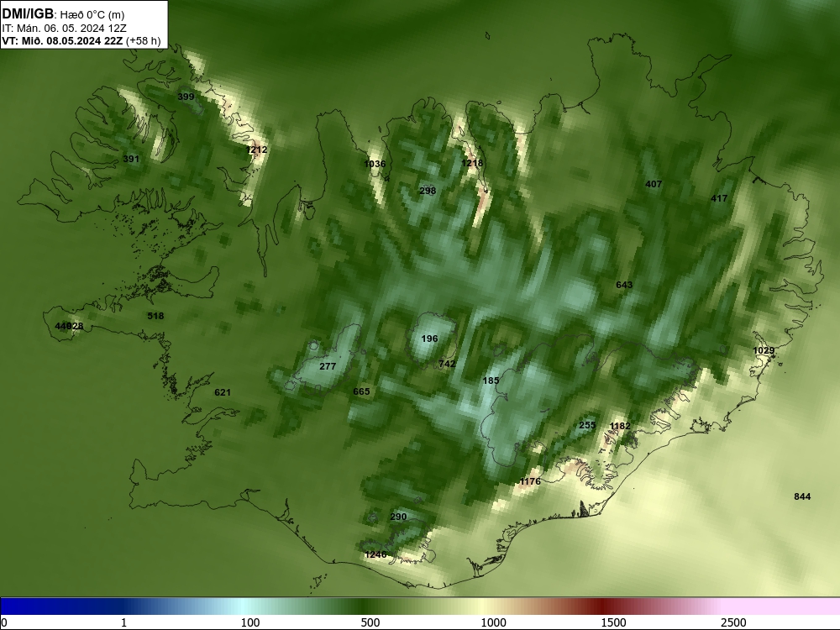Click the legend label 1000
Viewport: 840px width, 630px height.
[x=493, y=622]
